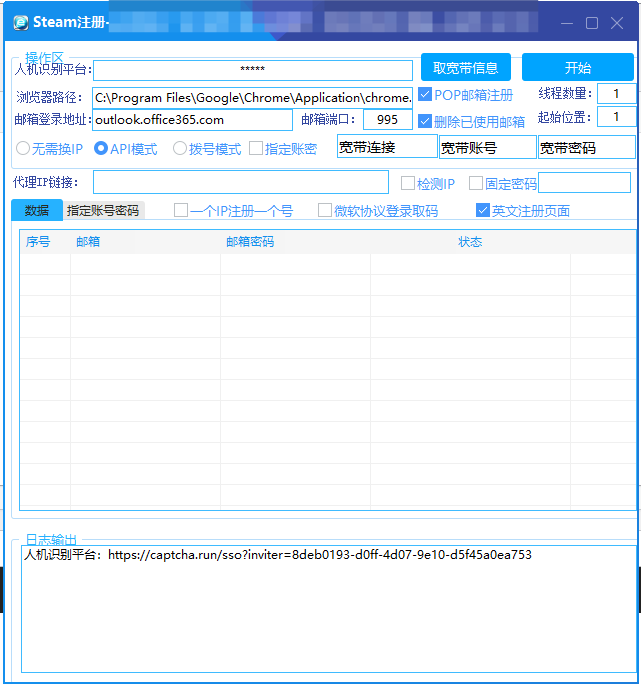The width and height of the screenshot is (641, 685).
Task: Select the API模式 radio button
Action: click(101, 149)
